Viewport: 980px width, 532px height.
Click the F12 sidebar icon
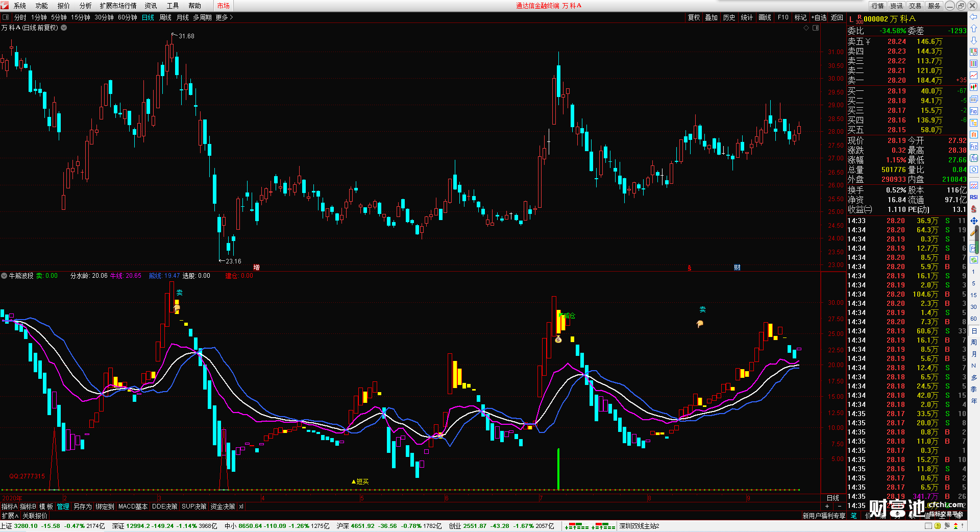(974, 147)
